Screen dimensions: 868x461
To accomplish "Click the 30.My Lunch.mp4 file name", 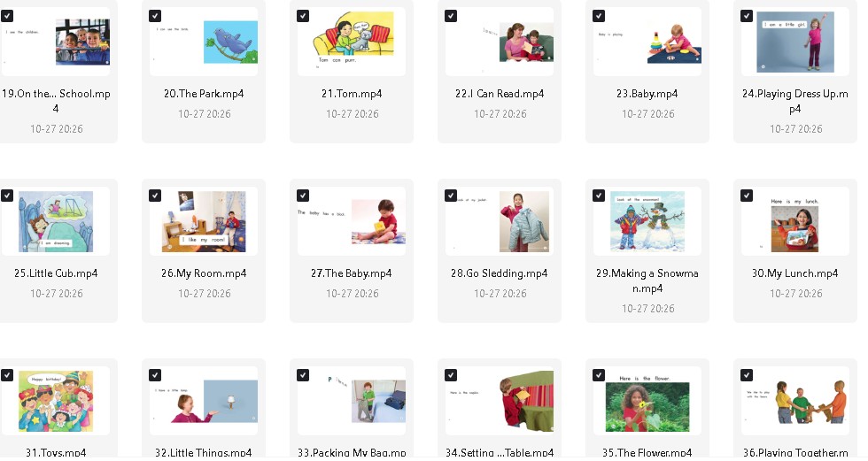I will [x=795, y=273].
